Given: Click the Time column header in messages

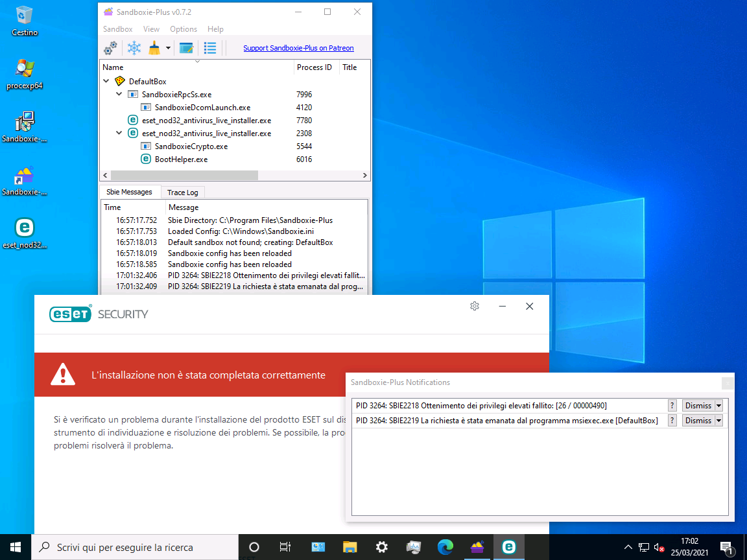Looking at the screenshot, I should (x=134, y=207).
